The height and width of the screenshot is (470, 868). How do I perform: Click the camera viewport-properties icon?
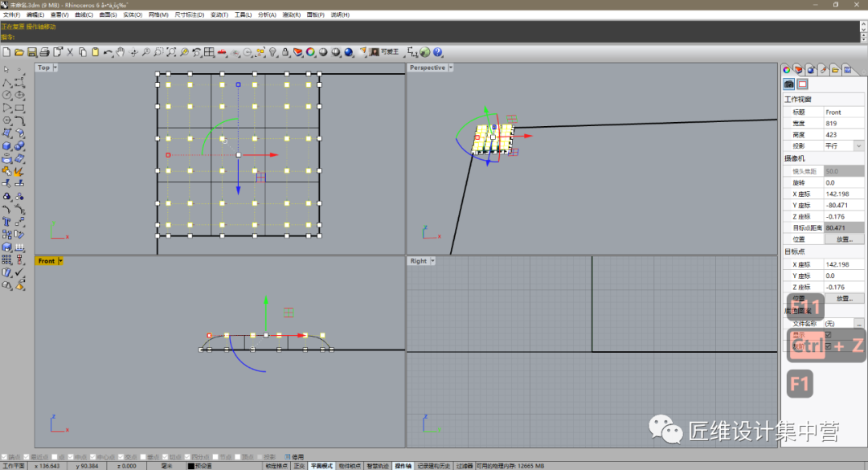tap(789, 84)
